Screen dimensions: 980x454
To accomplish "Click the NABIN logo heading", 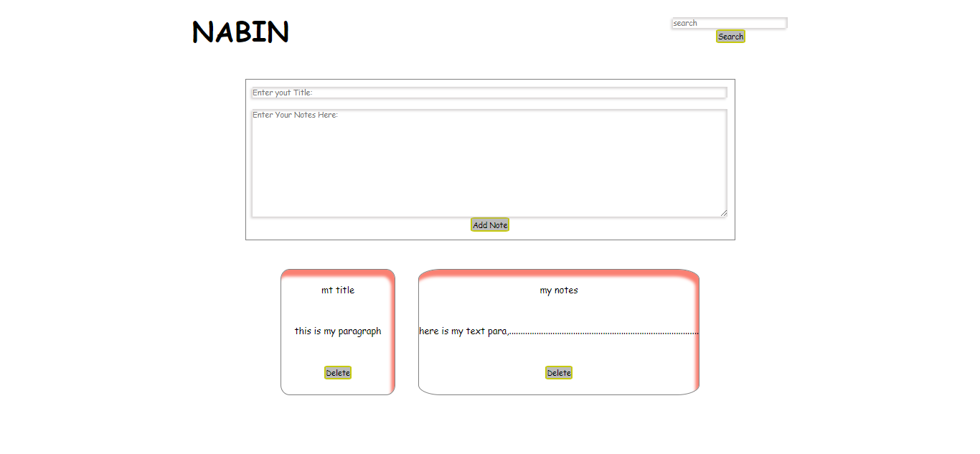I will point(240,32).
